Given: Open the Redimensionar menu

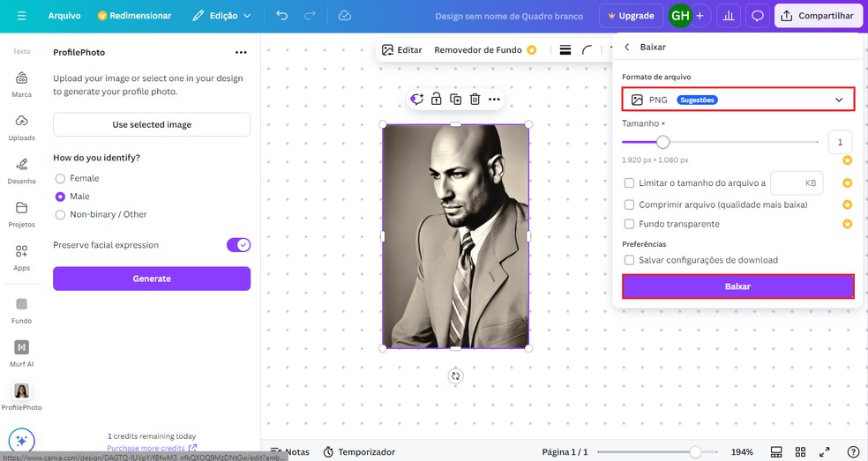Looking at the screenshot, I should (134, 16).
